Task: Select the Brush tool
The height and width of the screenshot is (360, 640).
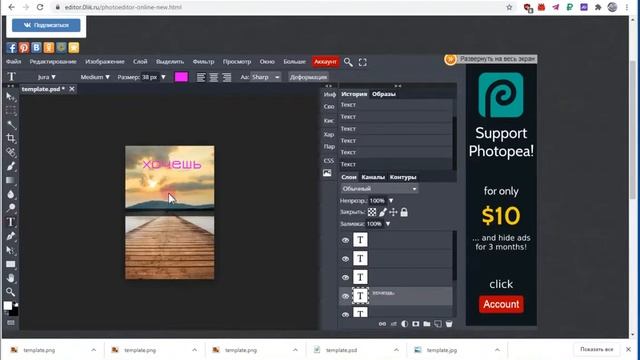Action: click(11, 166)
